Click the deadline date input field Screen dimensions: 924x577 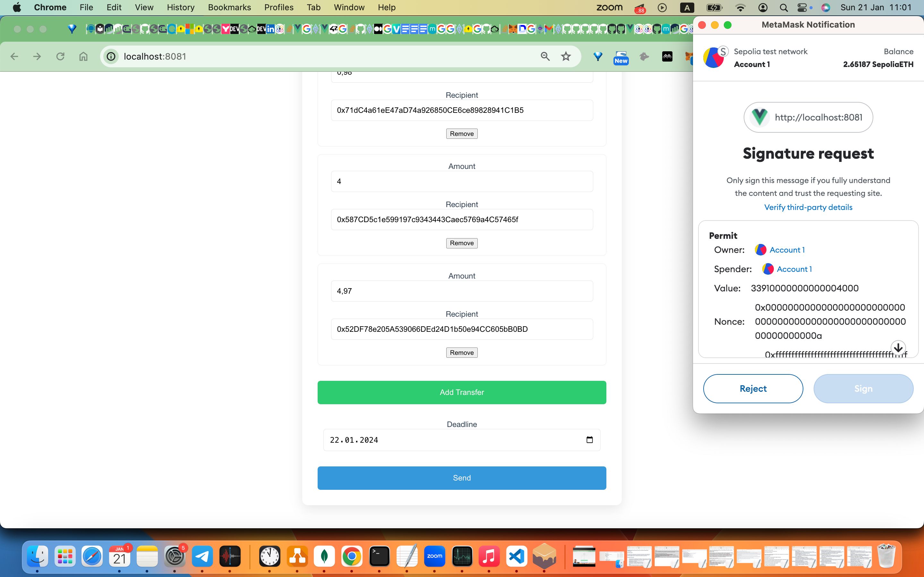click(462, 439)
